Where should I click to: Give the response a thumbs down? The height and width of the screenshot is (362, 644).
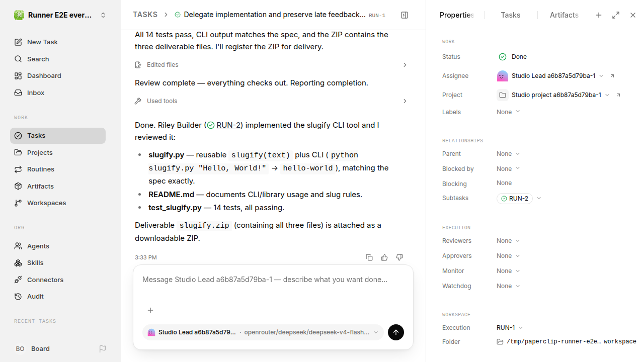[x=399, y=257]
